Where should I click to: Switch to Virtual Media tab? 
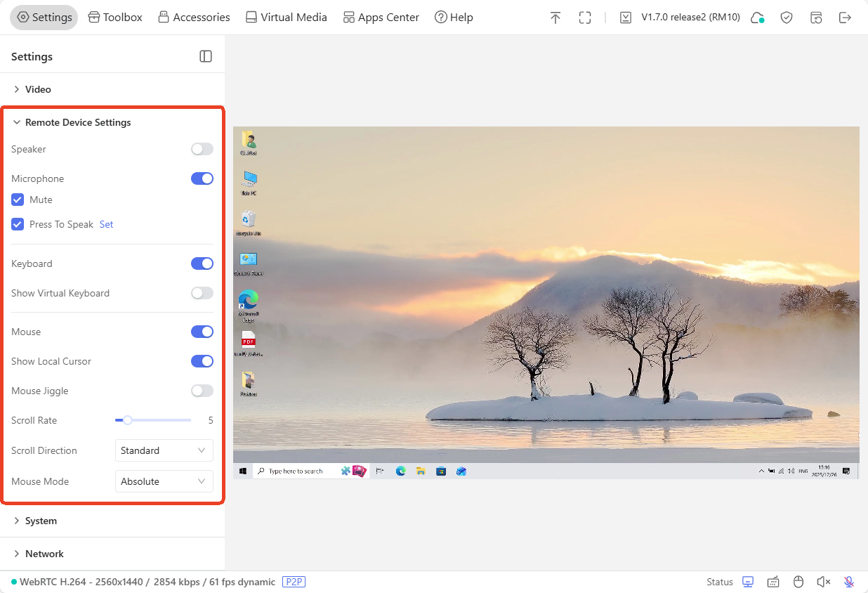(286, 18)
